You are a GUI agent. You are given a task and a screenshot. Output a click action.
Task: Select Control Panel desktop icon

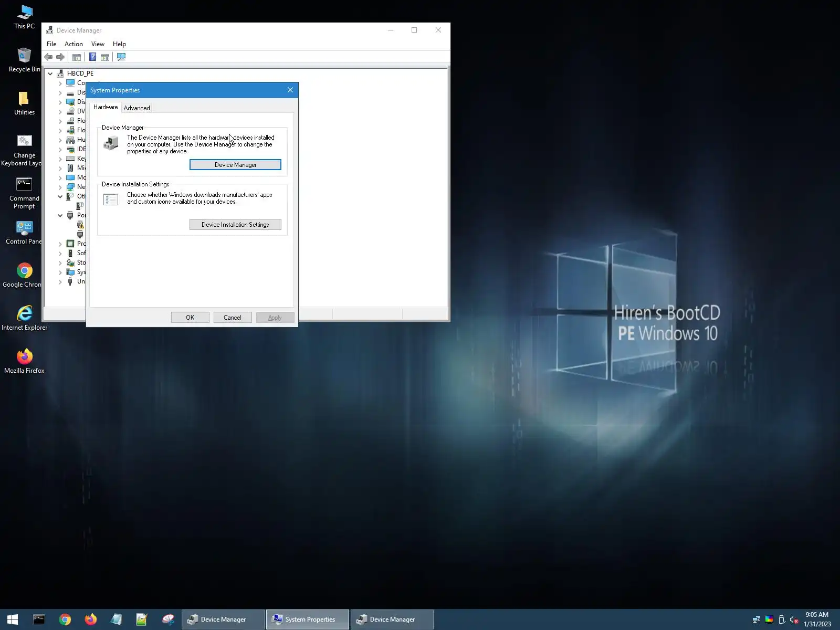24,232
